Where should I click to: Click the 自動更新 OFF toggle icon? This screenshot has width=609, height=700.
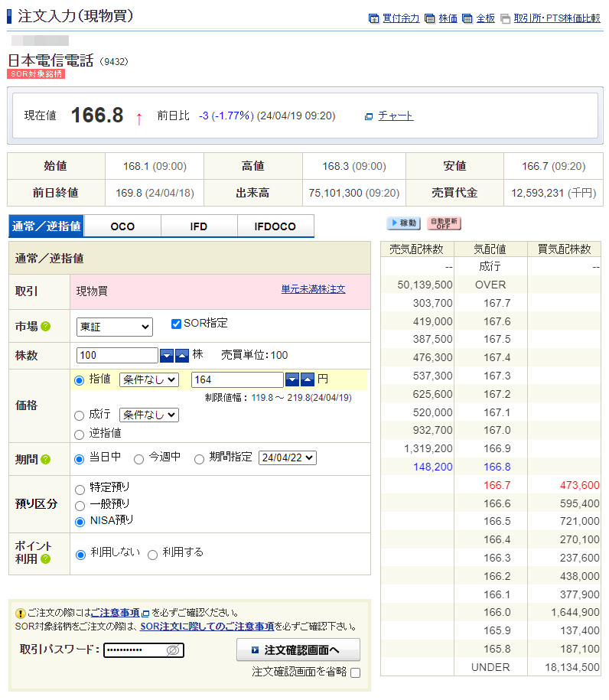click(x=444, y=223)
